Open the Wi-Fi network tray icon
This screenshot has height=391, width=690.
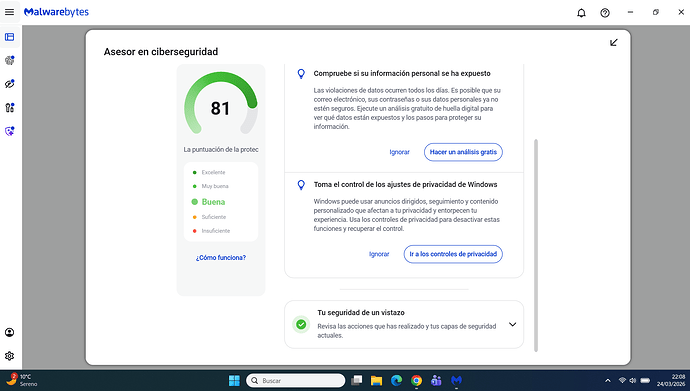click(x=622, y=380)
